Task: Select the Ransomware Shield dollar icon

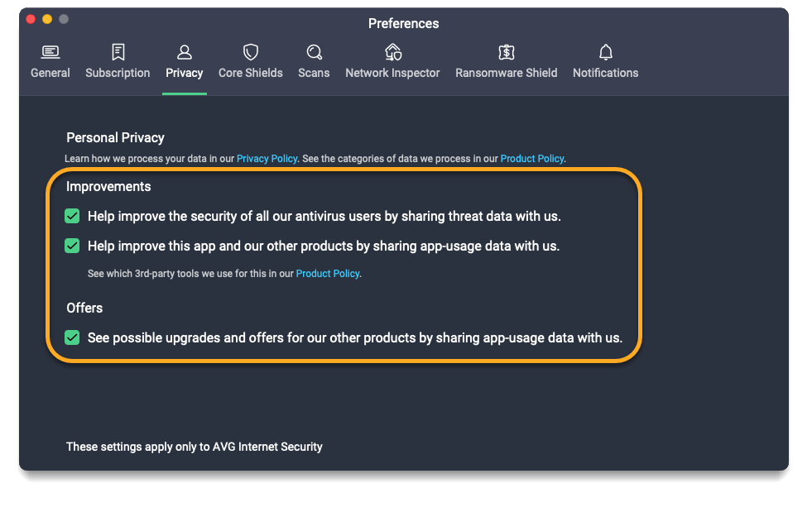Action: [506, 53]
